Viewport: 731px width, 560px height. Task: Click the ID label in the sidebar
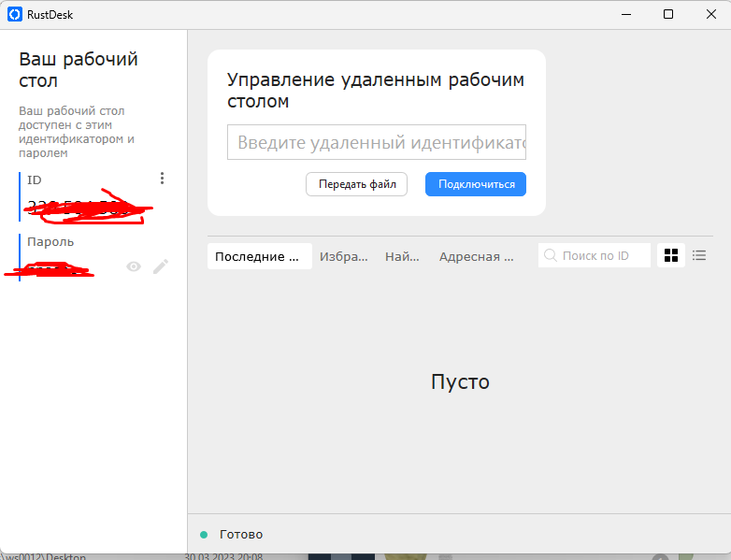[x=34, y=180]
